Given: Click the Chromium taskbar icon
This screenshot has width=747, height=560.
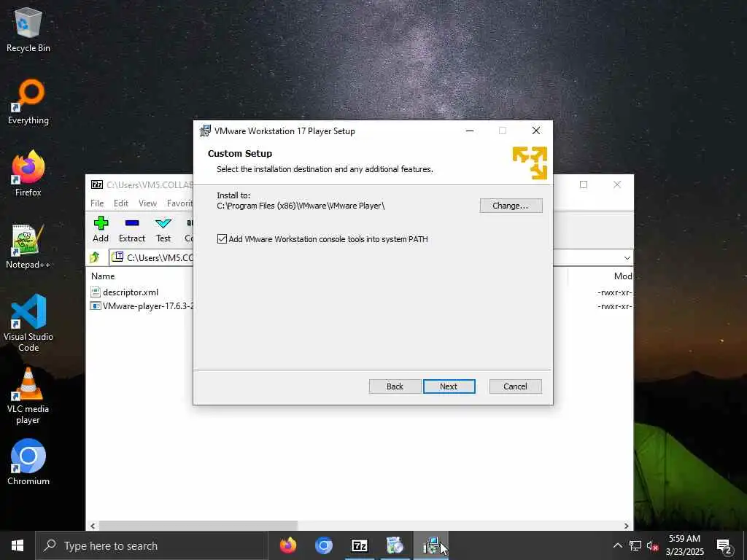Looking at the screenshot, I should 323,545.
